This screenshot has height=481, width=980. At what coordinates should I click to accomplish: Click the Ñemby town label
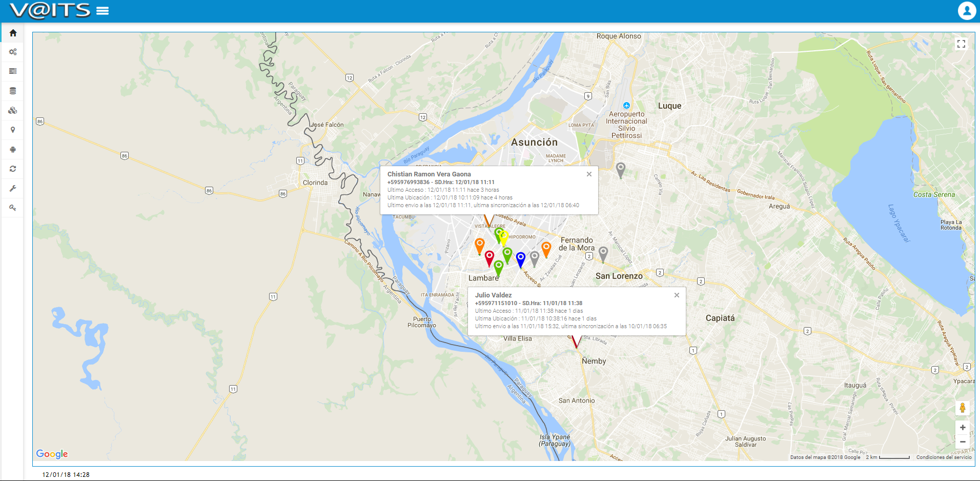594,361
